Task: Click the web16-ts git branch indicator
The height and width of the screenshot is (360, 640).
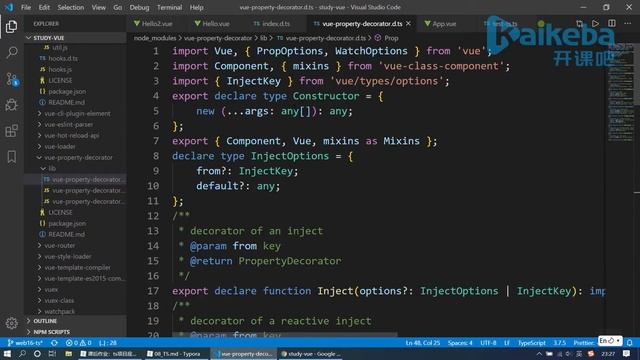Action: click(25, 343)
